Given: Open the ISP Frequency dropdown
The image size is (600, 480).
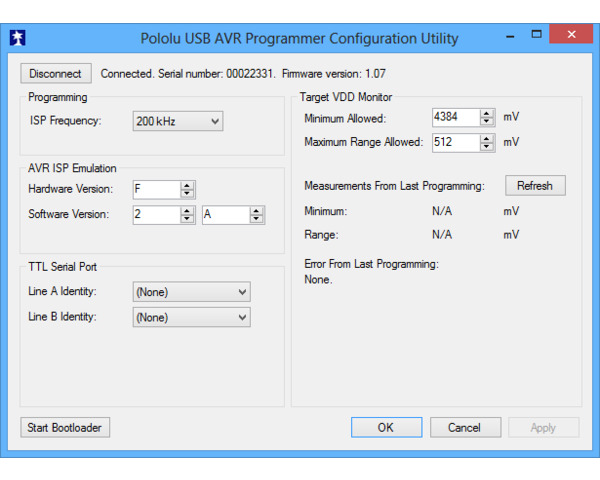Looking at the screenshot, I should [x=178, y=121].
